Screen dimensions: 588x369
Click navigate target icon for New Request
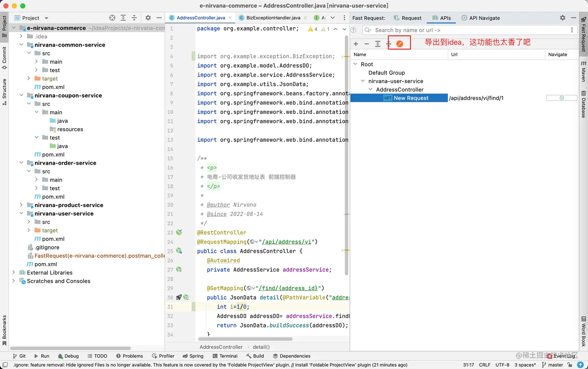coord(562,98)
